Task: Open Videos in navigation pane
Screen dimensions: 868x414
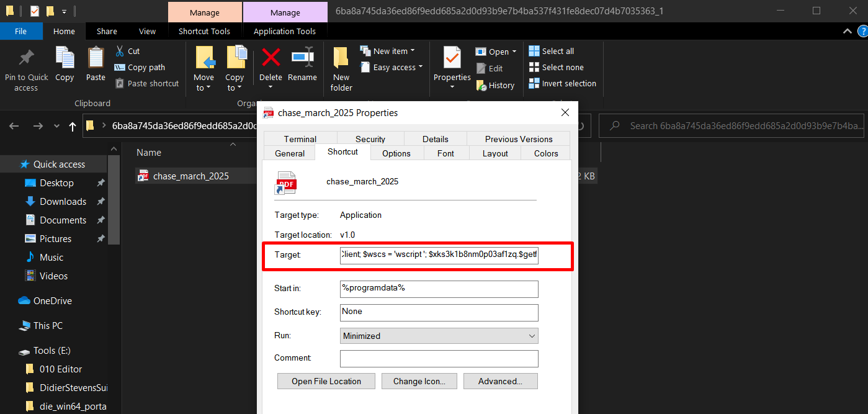Action: coord(53,276)
